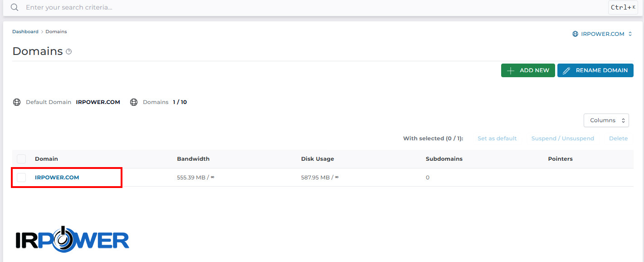This screenshot has height=262, width=644.
Task: Toggle the select-all checkbox in table header
Action: pos(21,159)
